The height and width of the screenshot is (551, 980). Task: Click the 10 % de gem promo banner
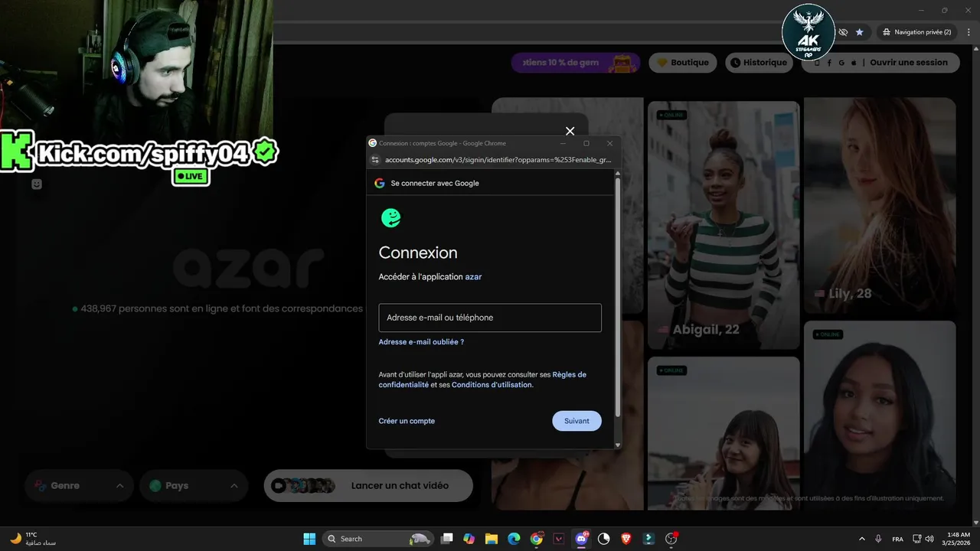coord(576,63)
